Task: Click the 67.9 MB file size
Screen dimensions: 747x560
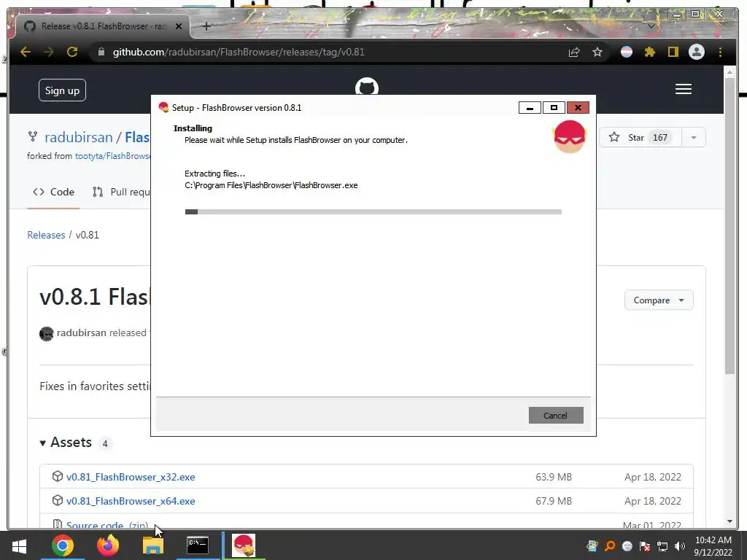Action: tap(554, 501)
